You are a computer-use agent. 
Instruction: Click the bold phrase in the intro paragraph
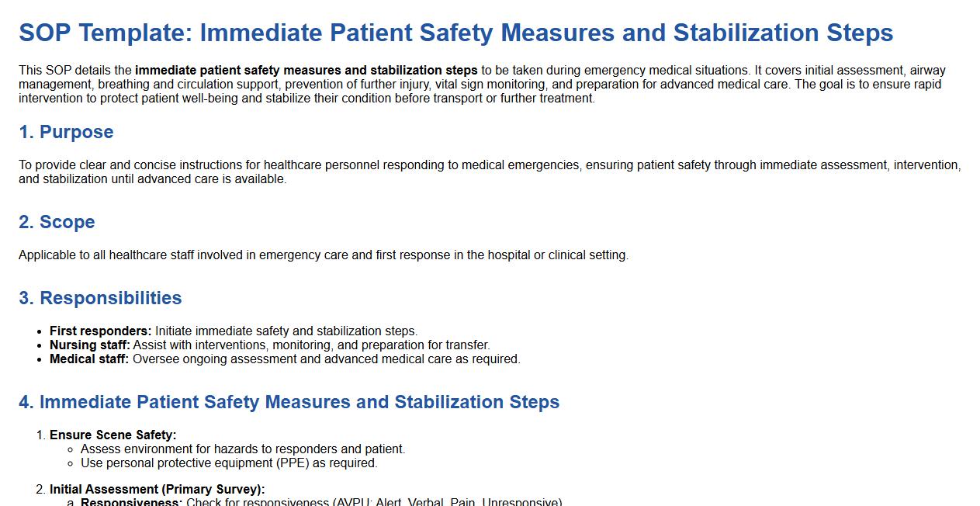tap(306, 71)
